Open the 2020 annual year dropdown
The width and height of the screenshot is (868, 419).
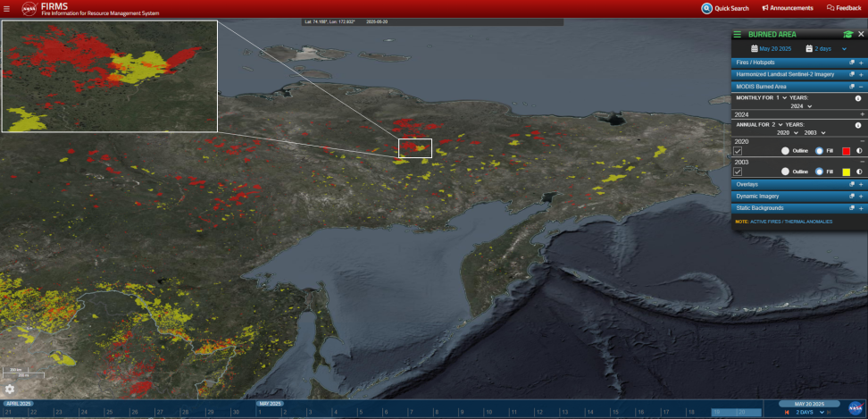click(x=789, y=133)
